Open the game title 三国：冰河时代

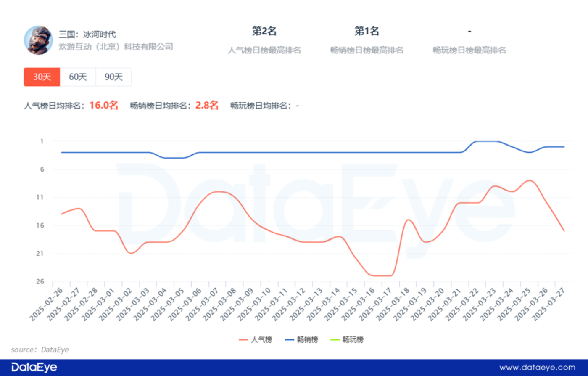87,34
